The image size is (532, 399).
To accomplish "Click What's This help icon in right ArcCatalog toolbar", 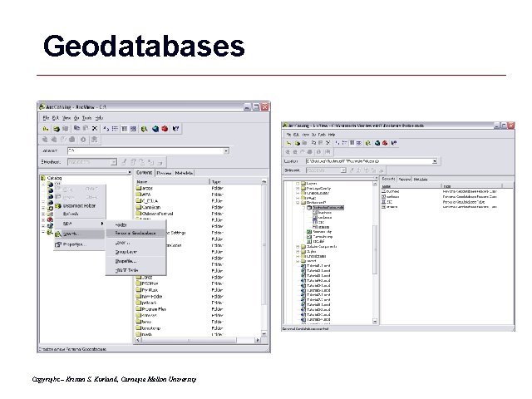I will pos(394,143).
